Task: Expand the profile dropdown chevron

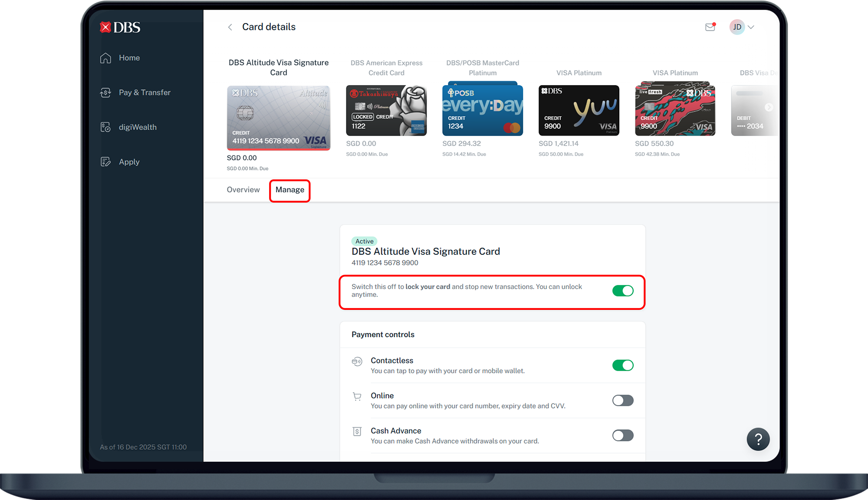Action: point(751,27)
